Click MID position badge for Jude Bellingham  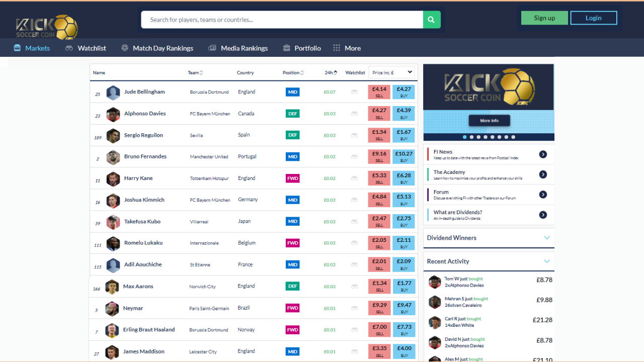(x=292, y=92)
